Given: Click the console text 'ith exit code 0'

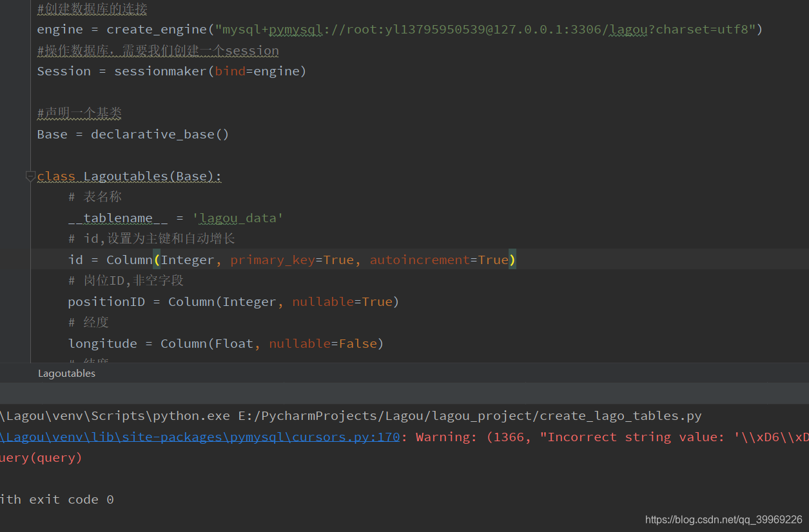Looking at the screenshot, I should 57,500.
